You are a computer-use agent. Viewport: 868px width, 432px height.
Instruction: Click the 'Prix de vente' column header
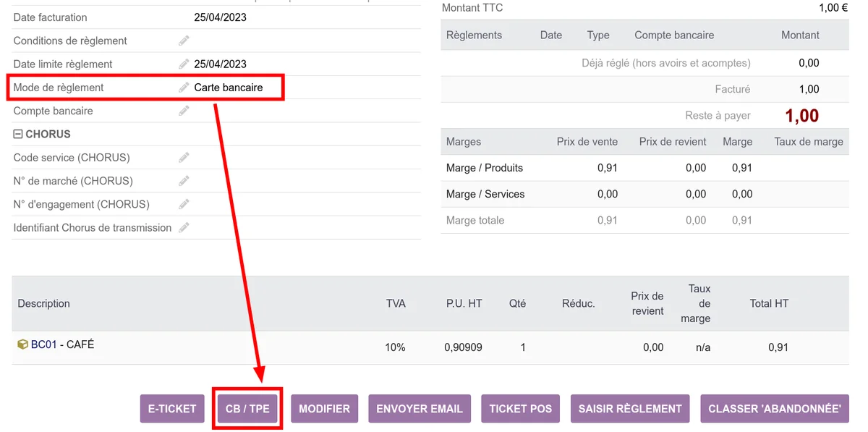[587, 142]
